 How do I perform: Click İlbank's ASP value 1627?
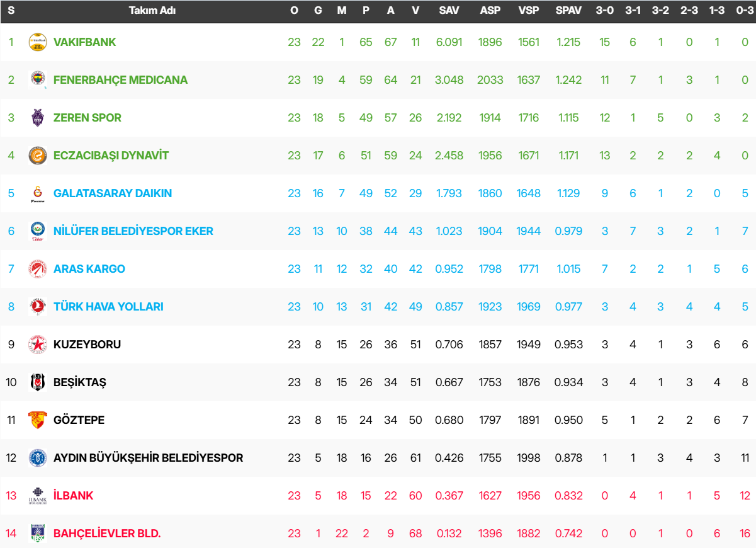[490, 496]
